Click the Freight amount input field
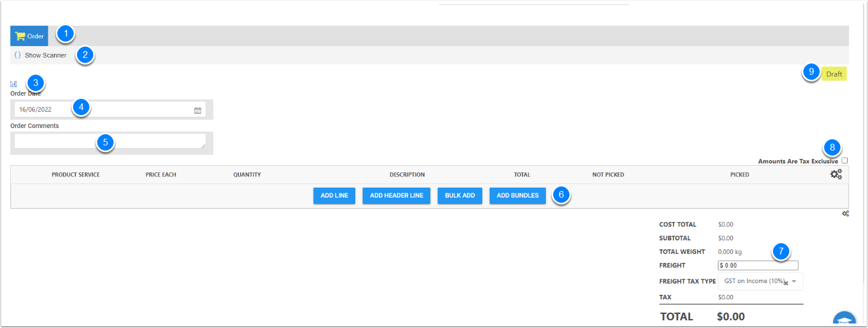 click(x=758, y=266)
